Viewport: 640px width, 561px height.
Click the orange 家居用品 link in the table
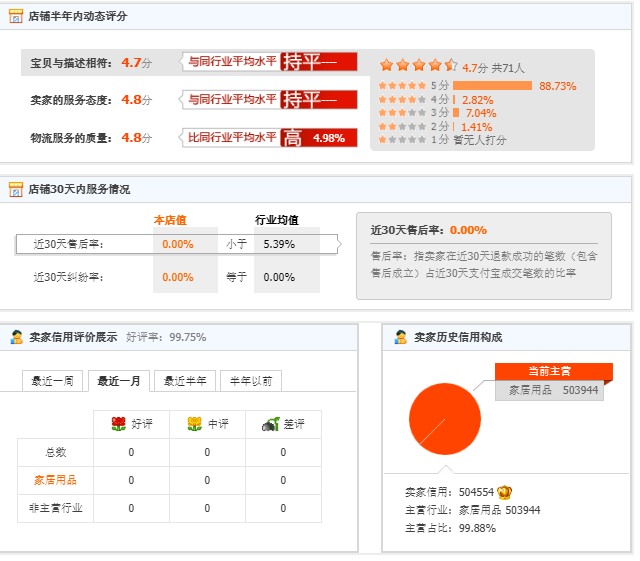coord(54,480)
